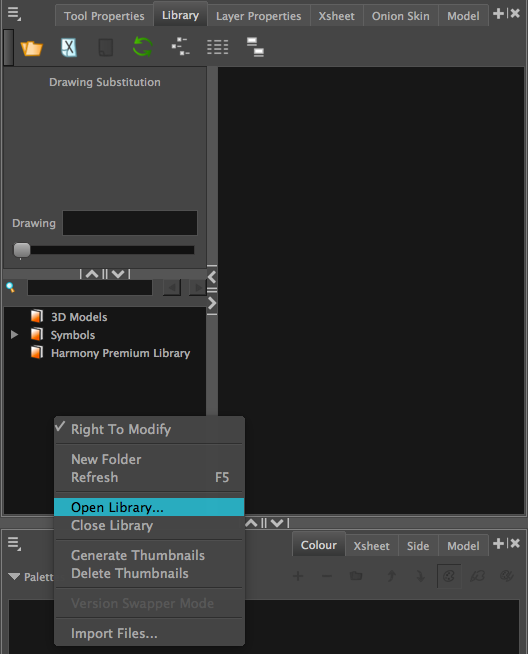Open the Colour view hamburger menu

pyautogui.click(x=14, y=543)
